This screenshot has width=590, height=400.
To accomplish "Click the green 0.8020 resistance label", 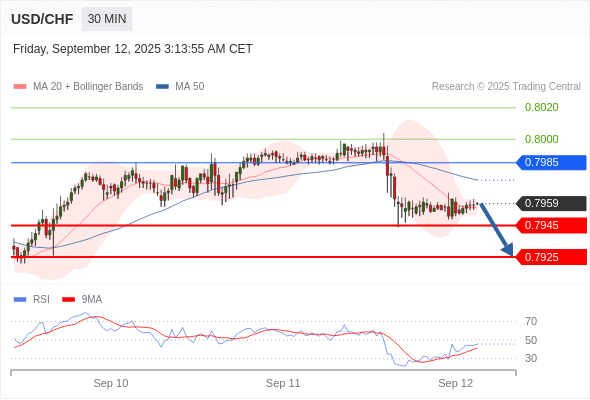I will 541,108.
